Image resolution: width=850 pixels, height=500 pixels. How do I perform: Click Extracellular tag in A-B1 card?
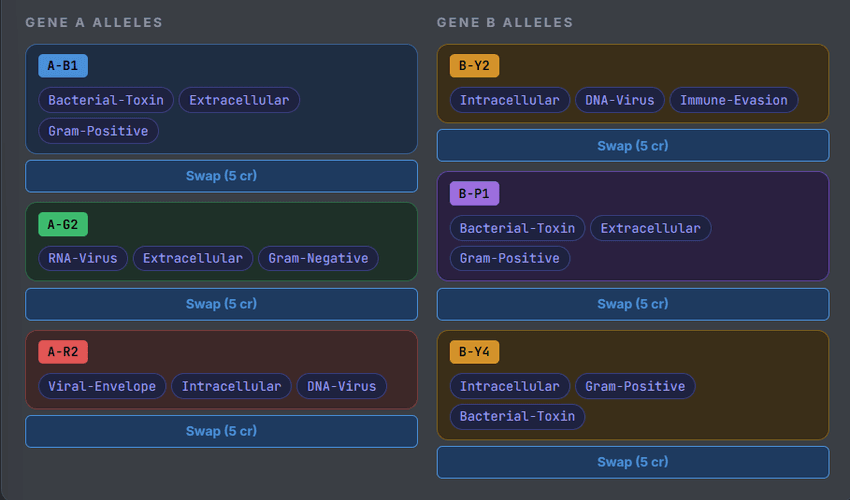(x=239, y=100)
